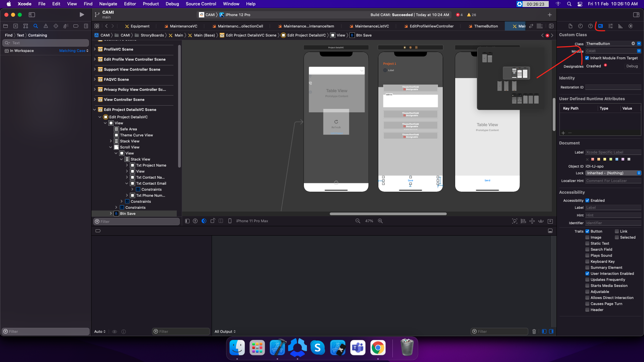Screen dimensions: 644x362
Task: Select the Find navigator magnifier icon
Action: tap(36, 26)
